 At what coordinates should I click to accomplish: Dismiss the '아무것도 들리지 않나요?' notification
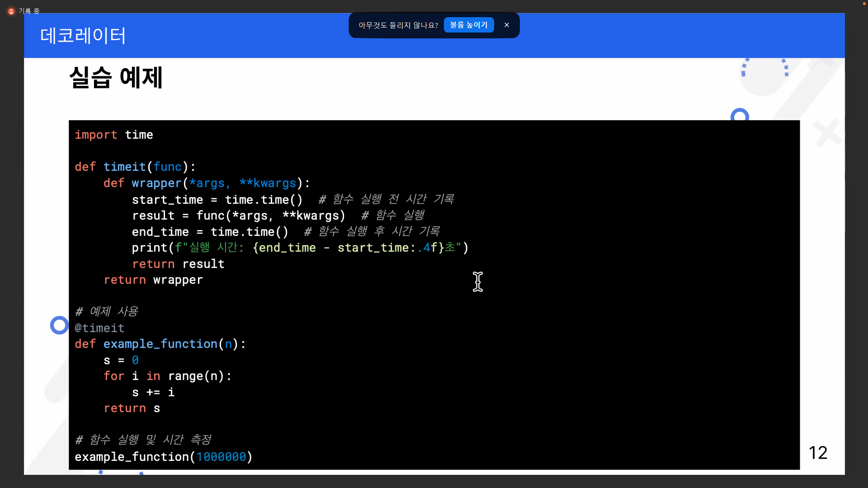click(x=507, y=25)
